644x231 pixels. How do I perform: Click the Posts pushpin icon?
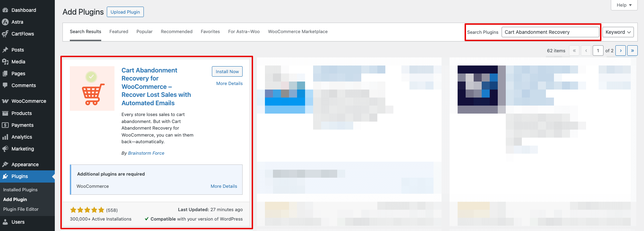click(5, 50)
